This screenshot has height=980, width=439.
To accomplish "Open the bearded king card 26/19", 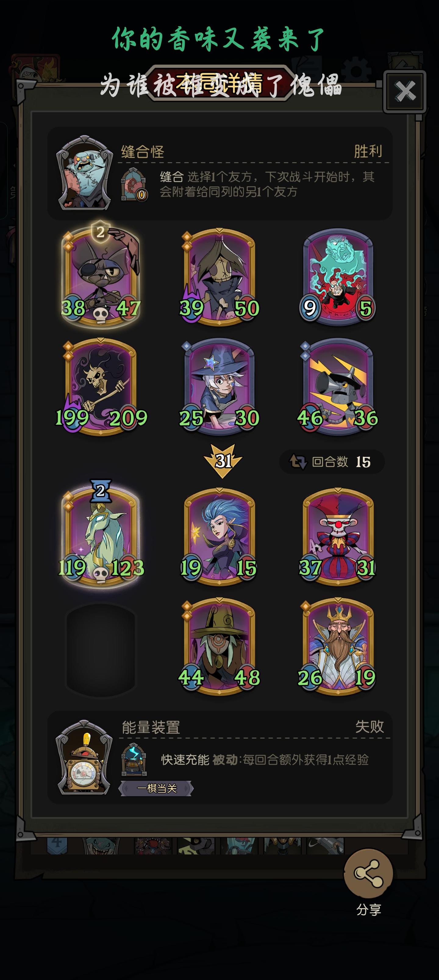I will [338, 646].
